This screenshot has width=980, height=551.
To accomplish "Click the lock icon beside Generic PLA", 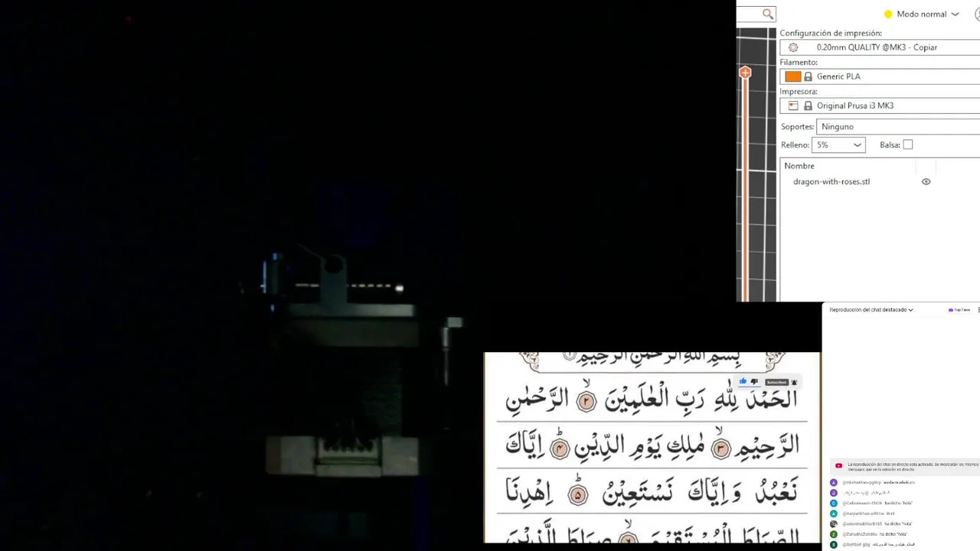I will (x=808, y=77).
